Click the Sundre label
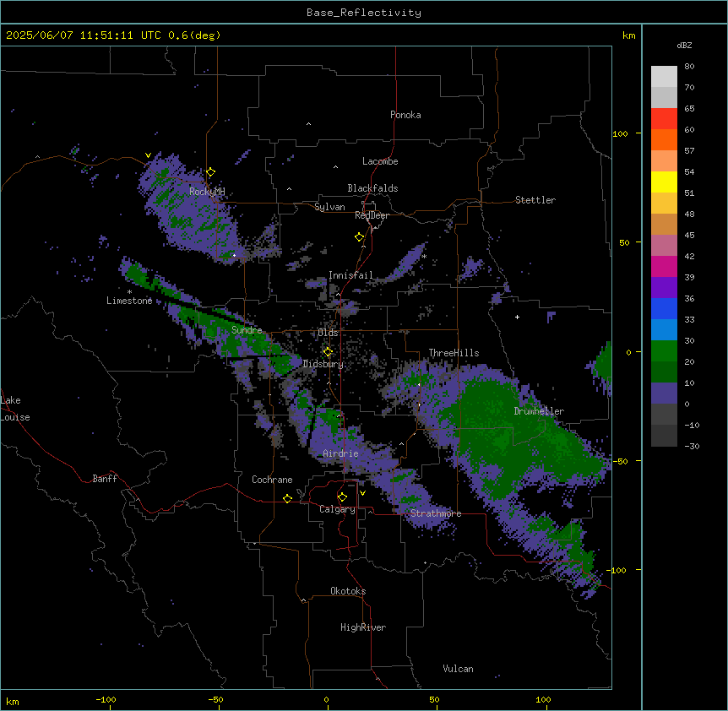The height and width of the screenshot is (711, 728). pyautogui.click(x=247, y=330)
